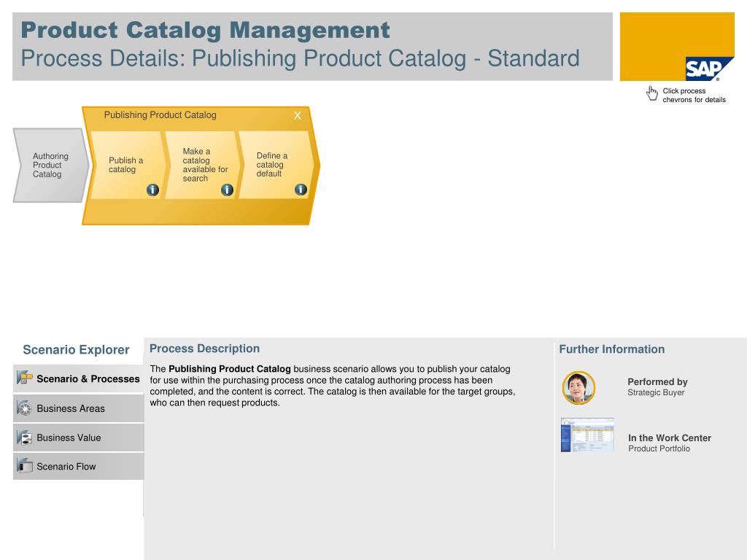
Task: Click the Strategic Buyer portrait thumbnail
Action: pos(578,388)
